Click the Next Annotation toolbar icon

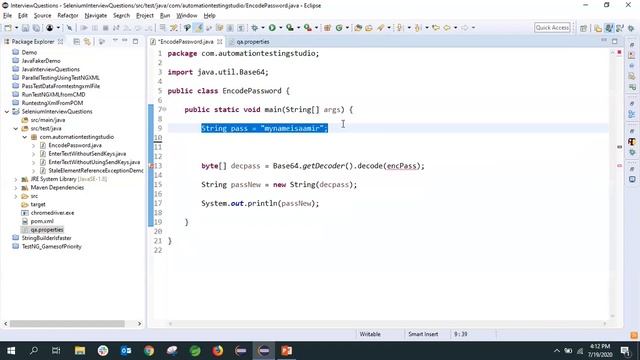(400, 28)
